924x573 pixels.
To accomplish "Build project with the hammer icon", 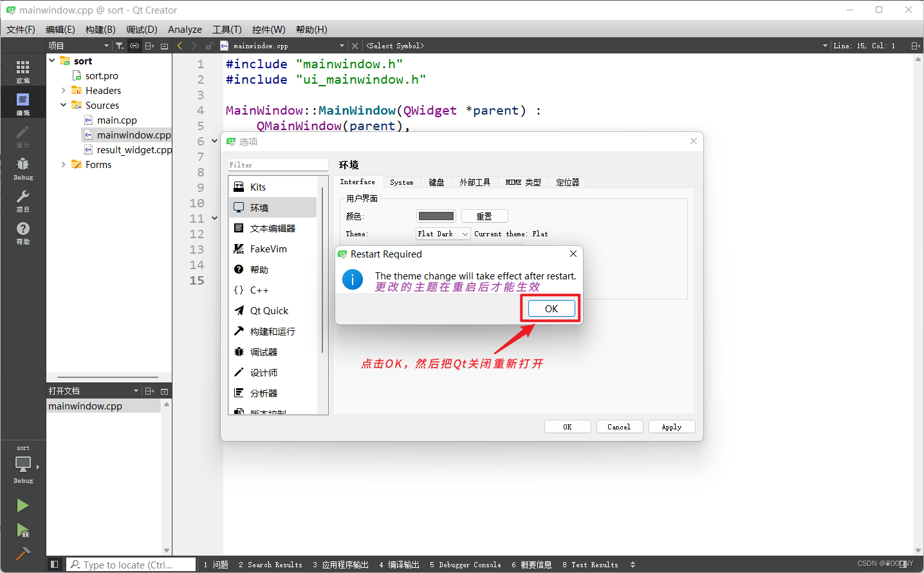I will coord(23,554).
